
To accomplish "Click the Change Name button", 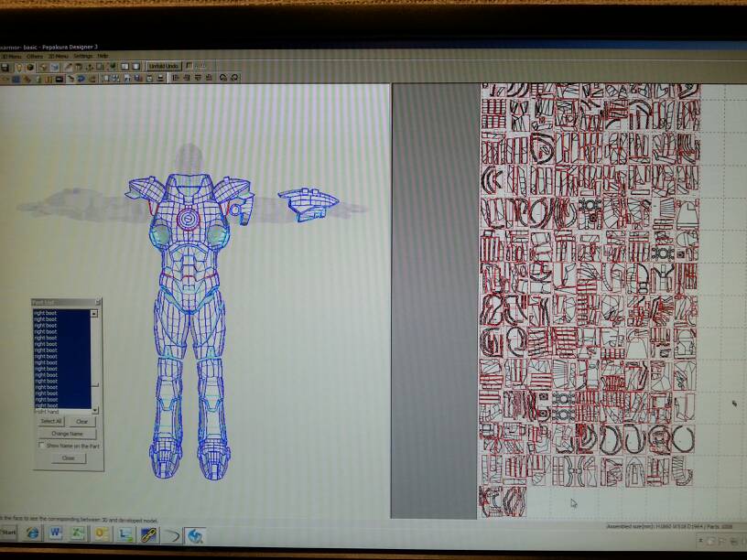I will 67,434.
